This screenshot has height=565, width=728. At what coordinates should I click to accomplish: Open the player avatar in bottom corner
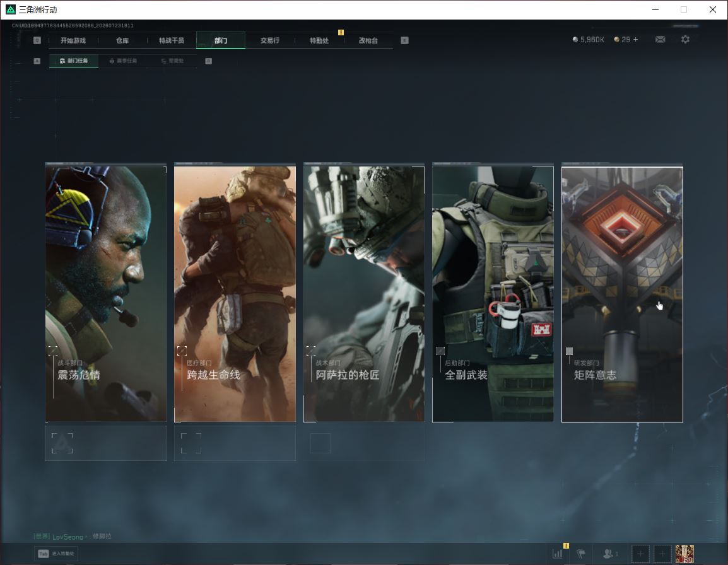click(x=685, y=554)
